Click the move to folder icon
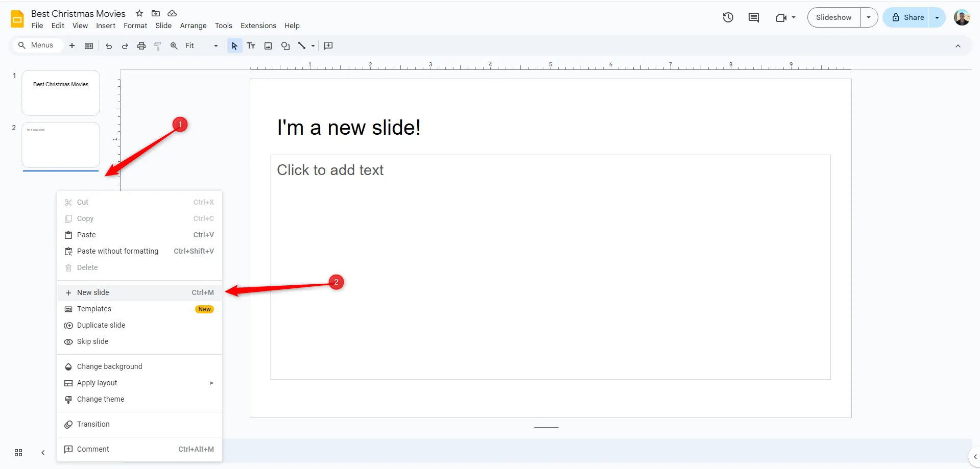Screen dimensions: 980x469 pyautogui.click(x=156, y=13)
